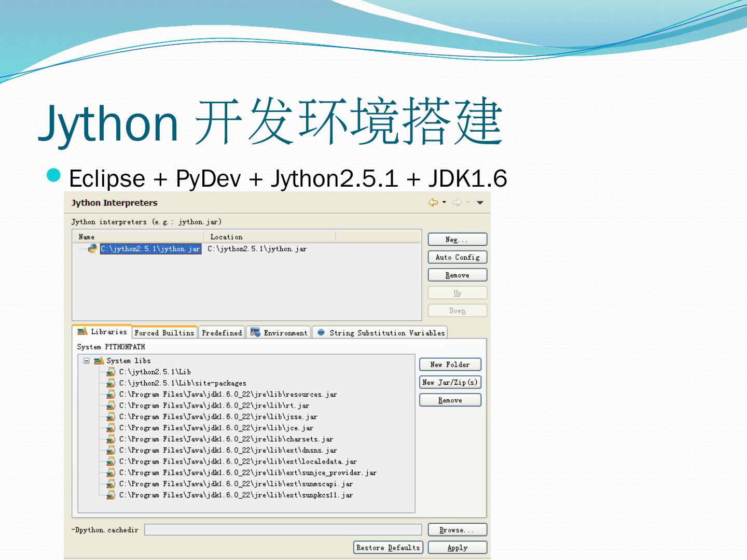Select the localedata.jar library entry
This screenshot has width=747, height=560.
point(238,461)
